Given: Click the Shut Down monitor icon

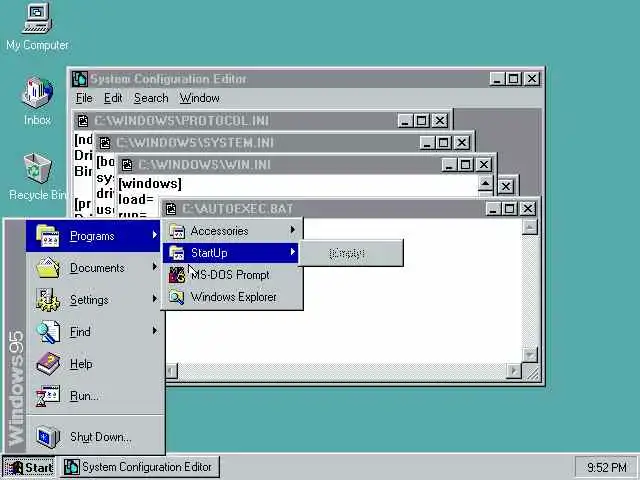Looking at the screenshot, I should [48, 437].
